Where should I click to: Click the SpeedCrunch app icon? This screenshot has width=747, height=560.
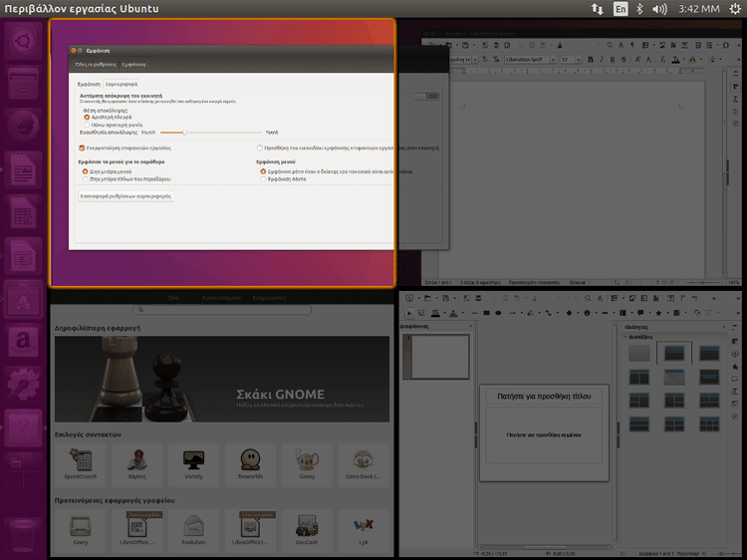(x=80, y=460)
